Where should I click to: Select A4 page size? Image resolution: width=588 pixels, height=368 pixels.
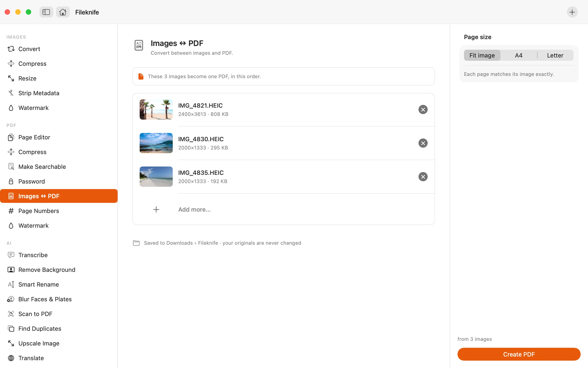coord(518,55)
